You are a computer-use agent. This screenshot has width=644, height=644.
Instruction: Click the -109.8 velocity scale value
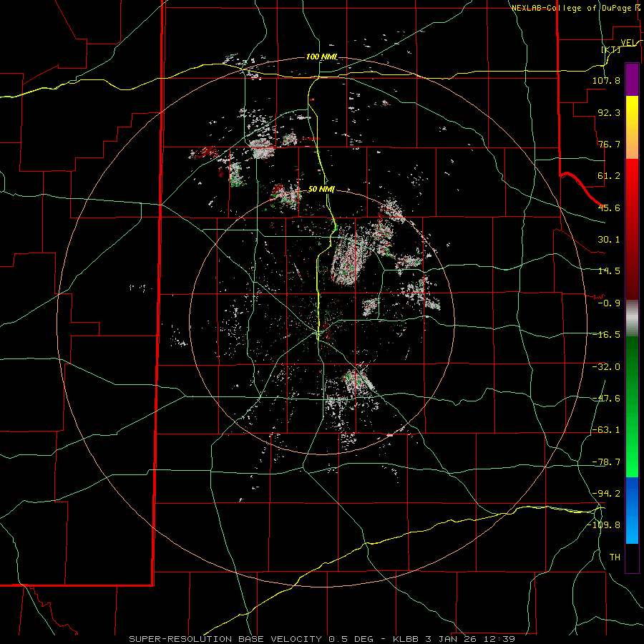tap(604, 525)
